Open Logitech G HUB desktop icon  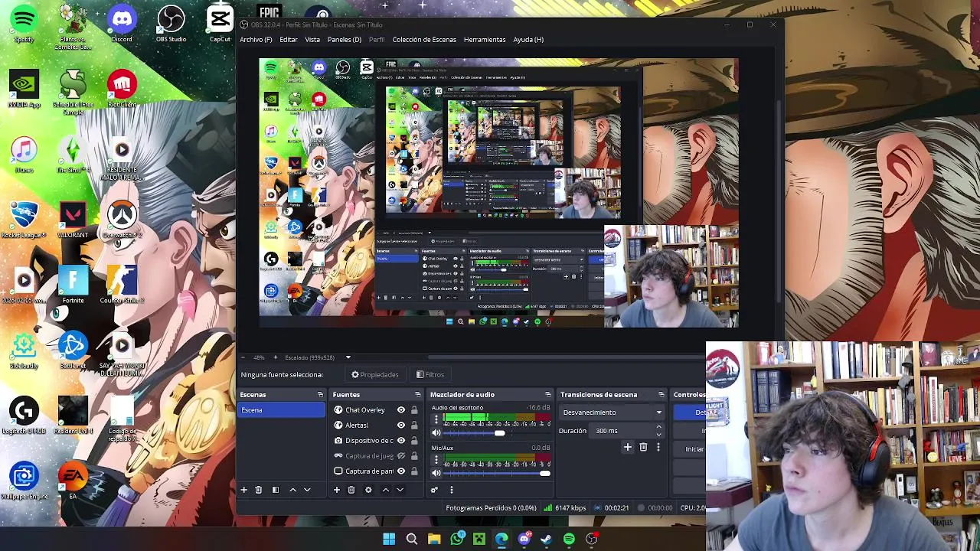pyautogui.click(x=24, y=416)
